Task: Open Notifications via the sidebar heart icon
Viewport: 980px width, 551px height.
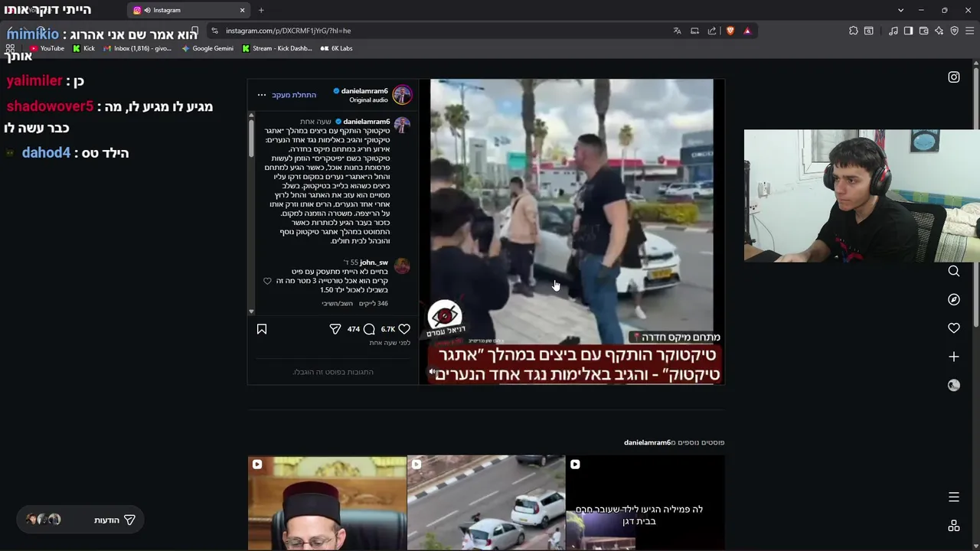Action: click(954, 328)
